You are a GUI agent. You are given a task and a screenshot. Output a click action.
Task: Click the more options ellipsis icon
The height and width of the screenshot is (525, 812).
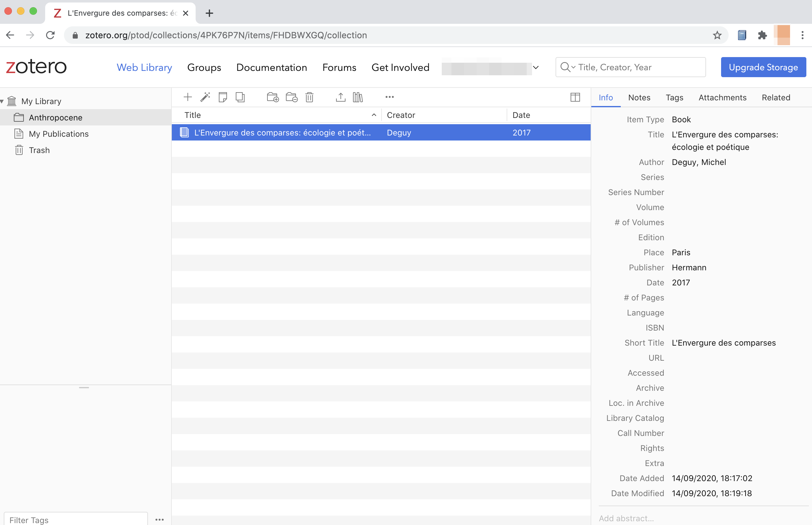tap(389, 97)
